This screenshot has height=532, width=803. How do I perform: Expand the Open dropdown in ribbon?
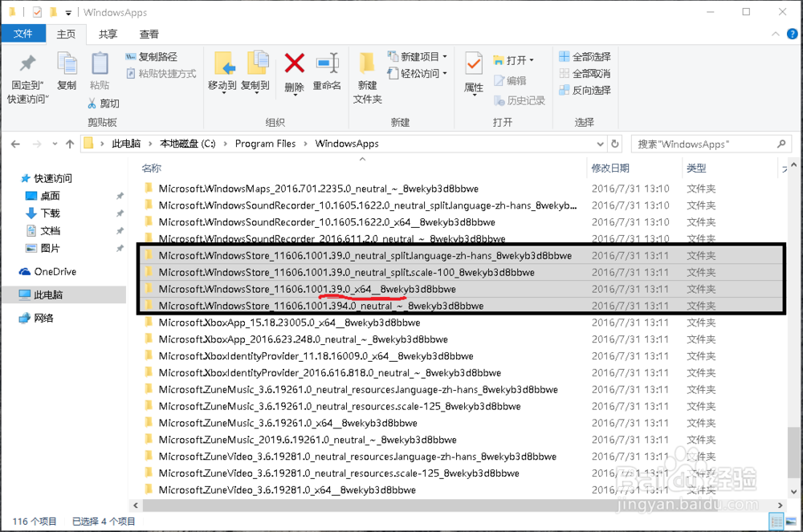(x=514, y=60)
